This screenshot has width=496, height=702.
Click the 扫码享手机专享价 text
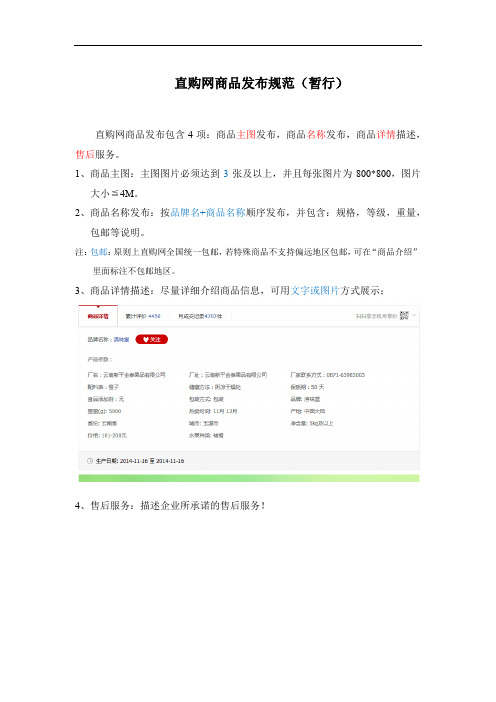(x=376, y=316)
